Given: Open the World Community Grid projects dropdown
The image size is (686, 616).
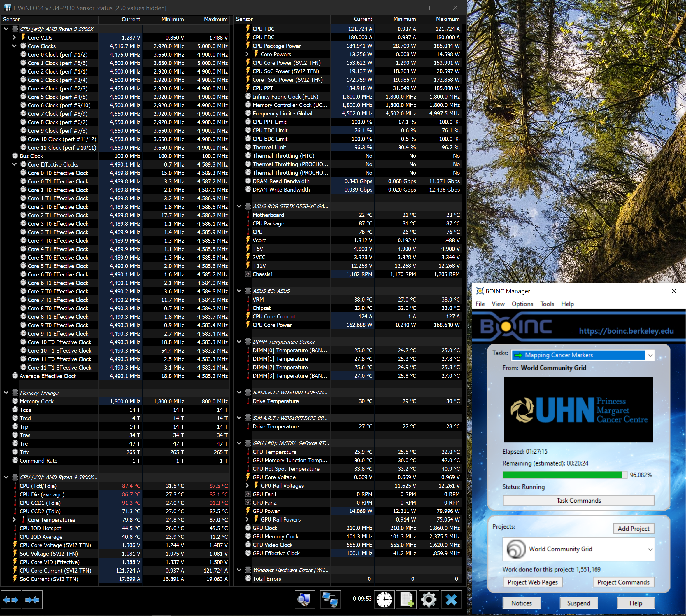Looking at the screenshot, I should click(579, 549).
